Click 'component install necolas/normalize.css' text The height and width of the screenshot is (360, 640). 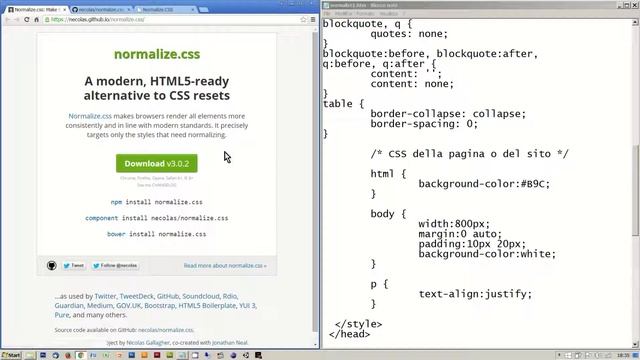point(157,218)
